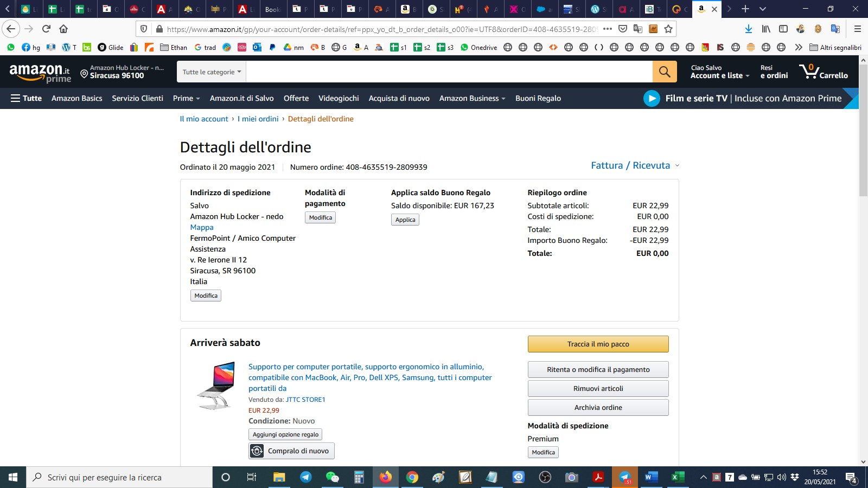The height and width of the screenshot is (488, 868).
Task: Open File Explorer from the taskbar
Action: click(x=279, y=477)
